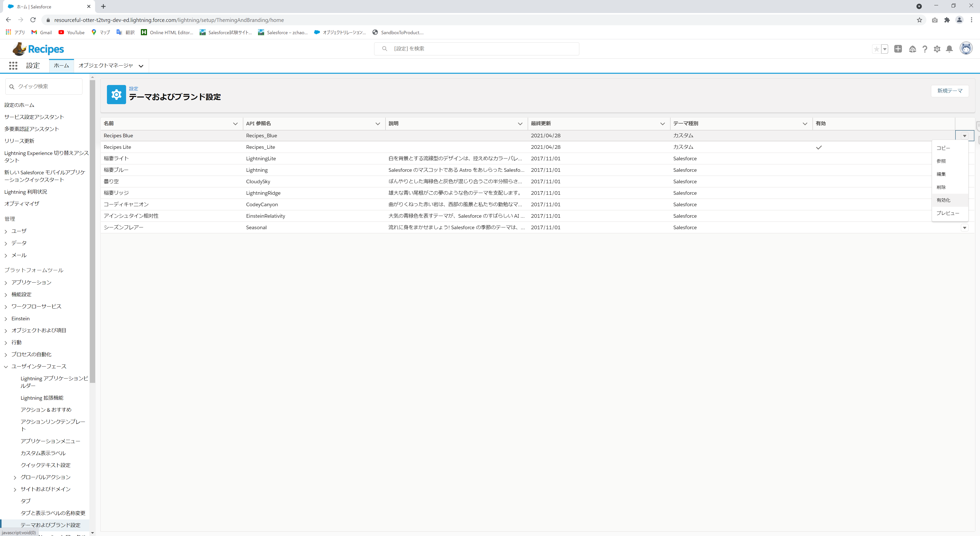Screen dimensions: 980x536
Task: Open the help question mark icon
Action: coord(925,49)
